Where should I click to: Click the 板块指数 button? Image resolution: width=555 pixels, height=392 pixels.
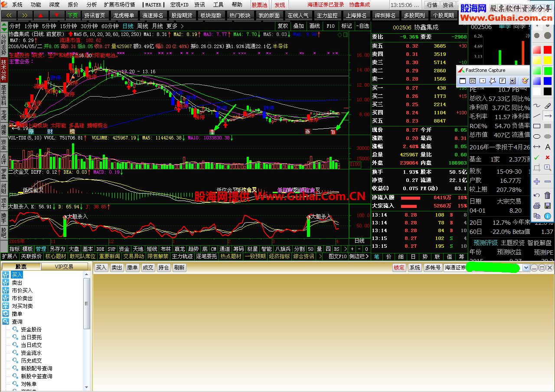[211, 15]
